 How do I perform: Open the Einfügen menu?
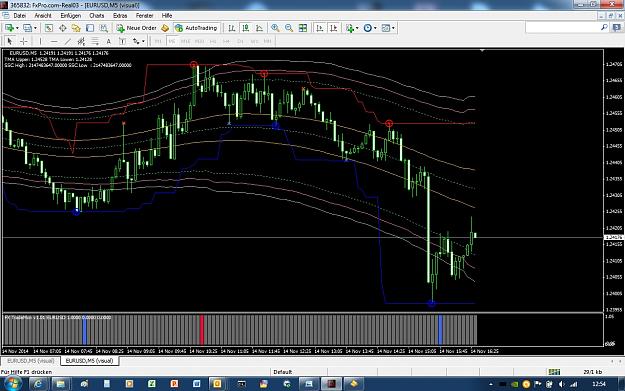coord(71,16)
